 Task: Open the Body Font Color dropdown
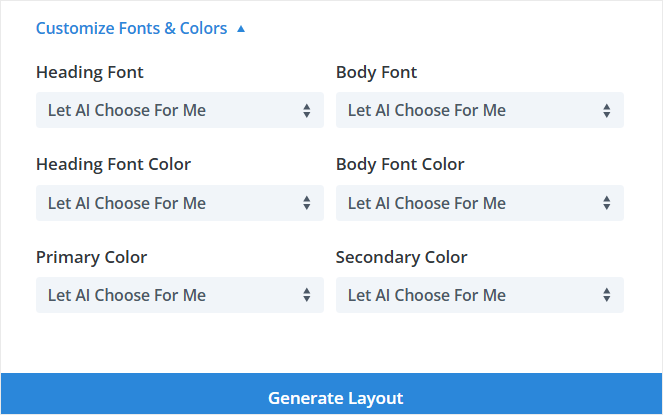click(x=479, y=203)
